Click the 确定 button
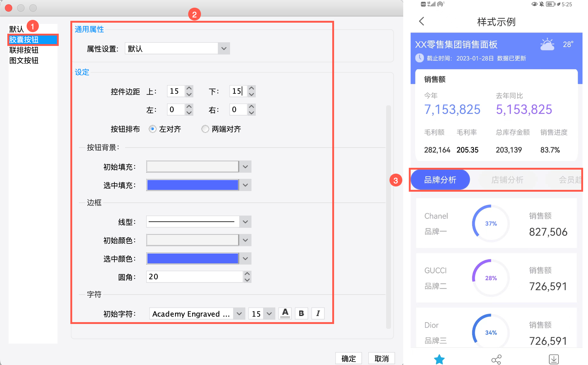The height and width of the screenshot is (365, 588). pos(348,358)
